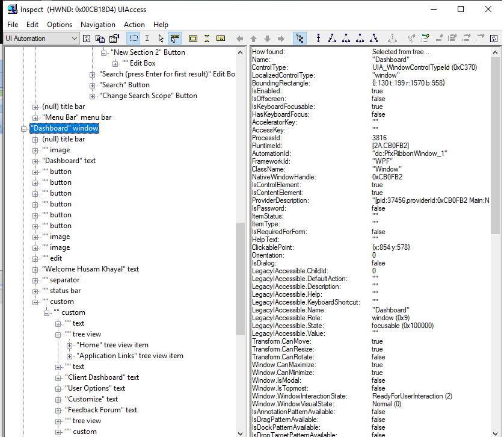
Task: Toggle the highlight rectangle display
Action: point(193,38)
